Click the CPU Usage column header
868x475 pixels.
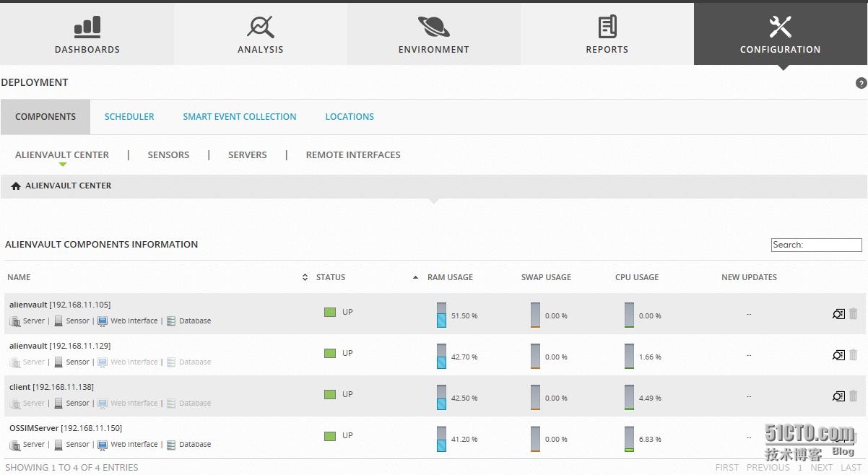(x=637, y=277)
